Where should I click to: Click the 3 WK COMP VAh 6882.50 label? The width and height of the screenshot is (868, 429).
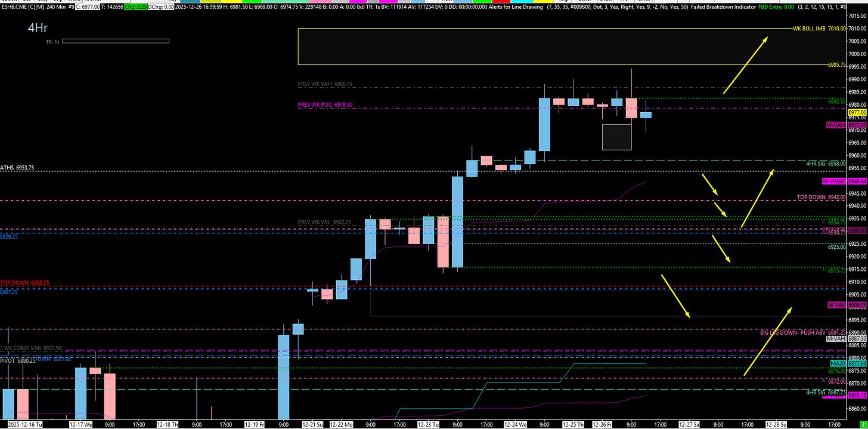pos(32,348)
